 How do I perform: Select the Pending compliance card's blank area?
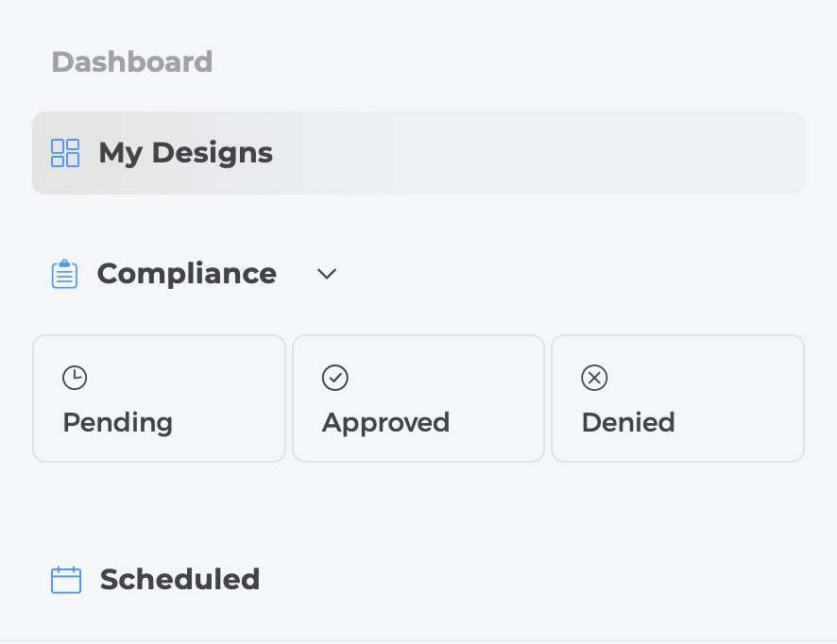click(214, 384)
